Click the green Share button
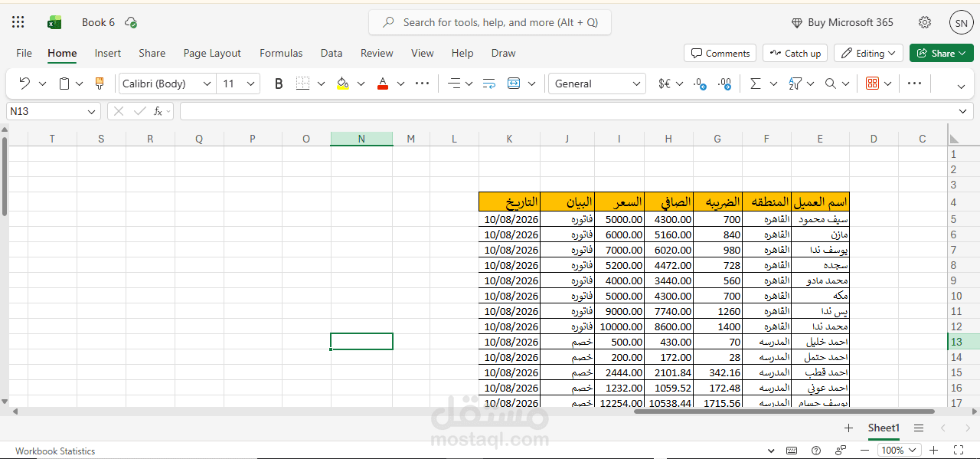This screenshot has width=980, height=459. [942, 53]
